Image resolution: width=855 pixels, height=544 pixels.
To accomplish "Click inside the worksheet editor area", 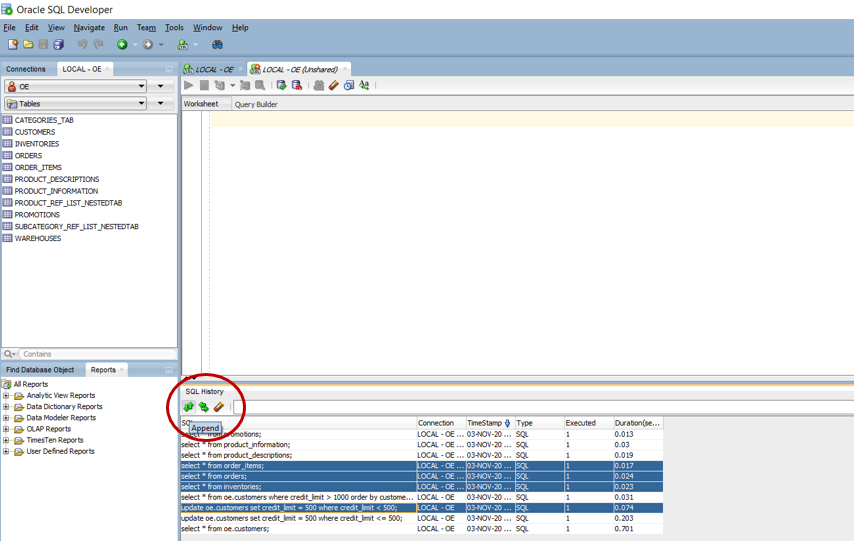I will 532,243.
